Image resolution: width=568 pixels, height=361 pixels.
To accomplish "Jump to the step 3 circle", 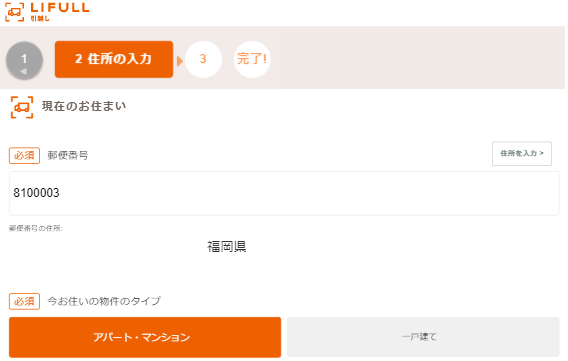I will (203, 59).
